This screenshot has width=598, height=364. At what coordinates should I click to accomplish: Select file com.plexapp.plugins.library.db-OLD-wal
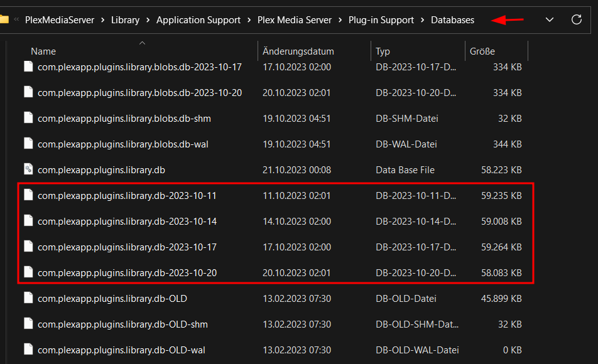pos(121,350)
